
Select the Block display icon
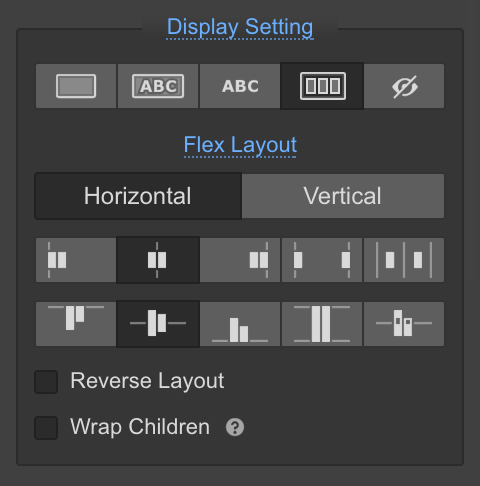click(x=76, y=86)
